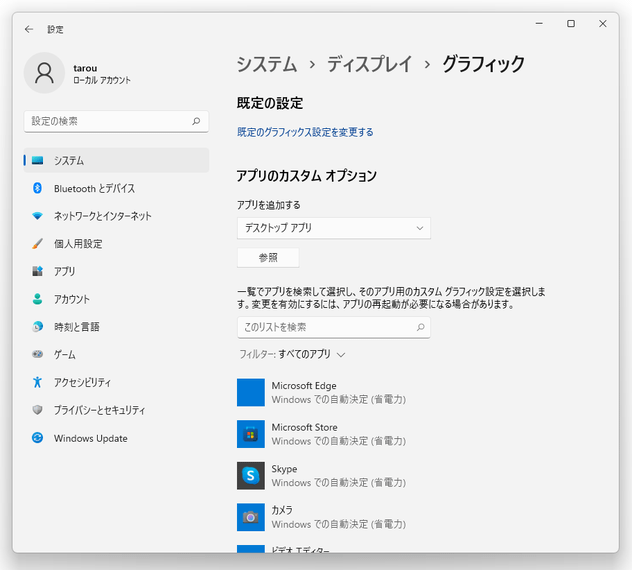The image size is (632, 570).
Task: Select the カメラ list entry
Action: click(x=321, y=517)
